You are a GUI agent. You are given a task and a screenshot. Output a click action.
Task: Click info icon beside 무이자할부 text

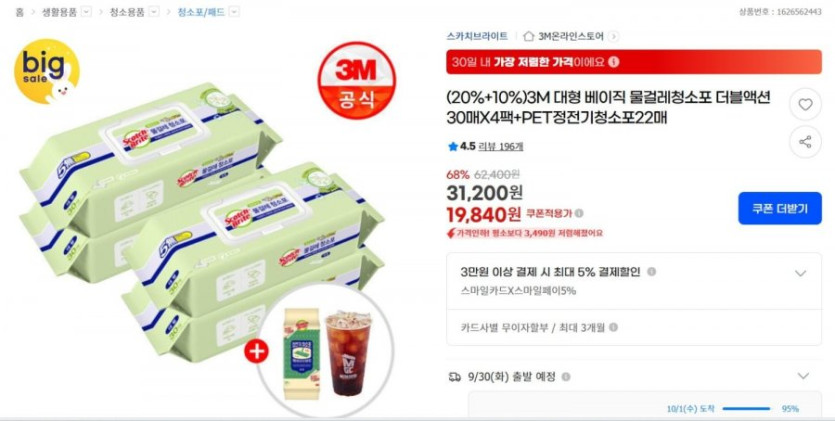point(613,327)
